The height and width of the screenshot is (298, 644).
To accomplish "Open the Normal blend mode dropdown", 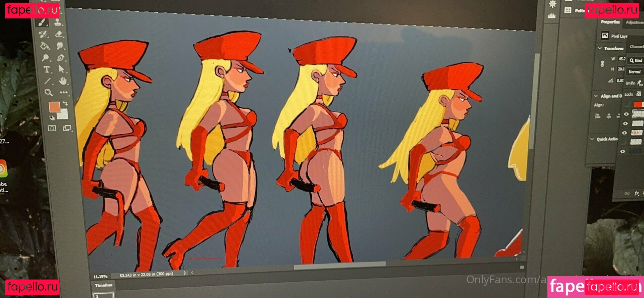I will click(x=635, y=71).
